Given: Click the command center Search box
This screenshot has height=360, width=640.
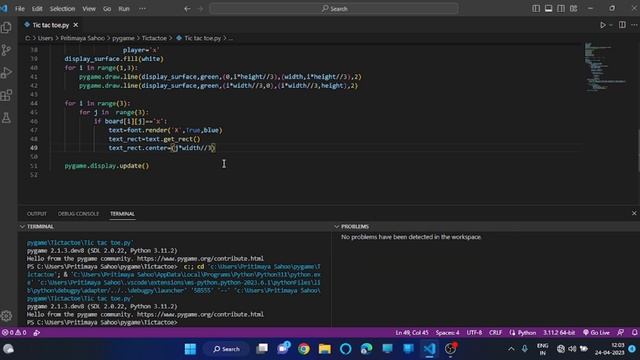Looking at the screenshot, I should (334, 9).
